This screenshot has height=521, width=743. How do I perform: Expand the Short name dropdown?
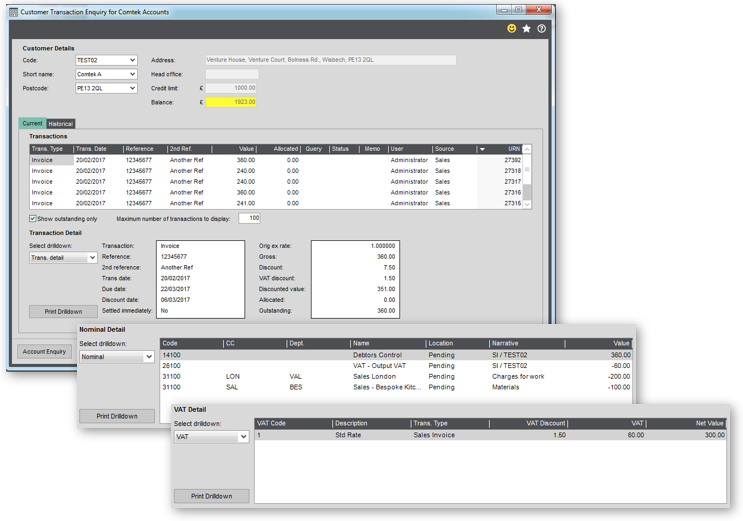(132, 74)
